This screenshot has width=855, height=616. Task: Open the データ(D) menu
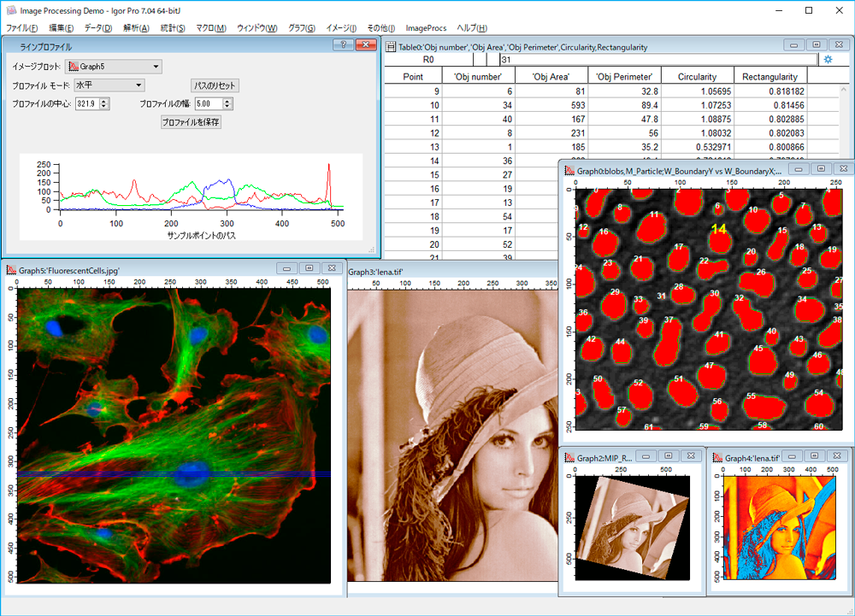pos(98,28)
